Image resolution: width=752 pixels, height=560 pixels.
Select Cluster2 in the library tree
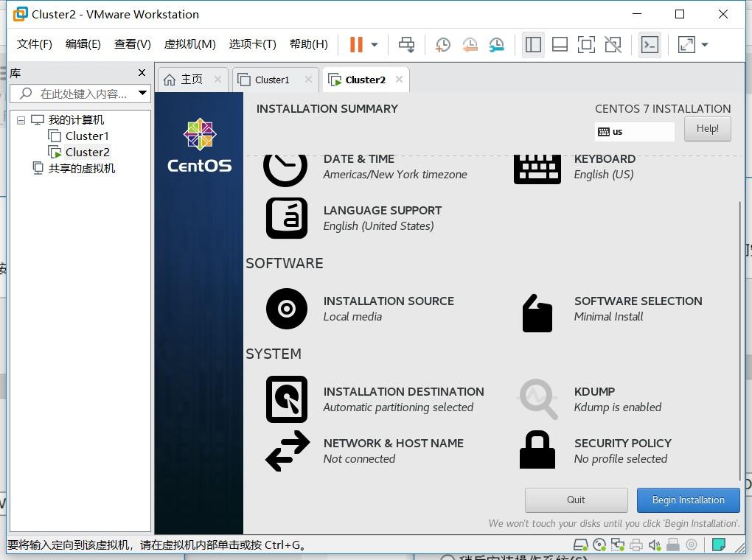[87, 152]
